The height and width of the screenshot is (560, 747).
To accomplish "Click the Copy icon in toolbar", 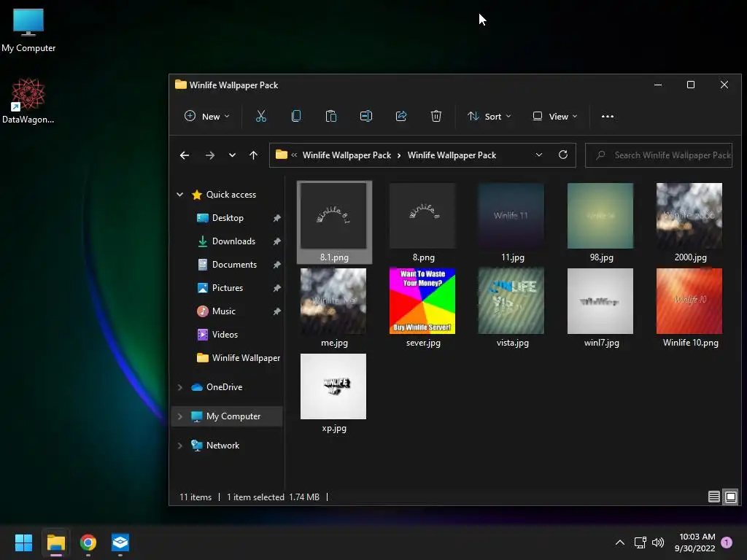I will [296, 116].
